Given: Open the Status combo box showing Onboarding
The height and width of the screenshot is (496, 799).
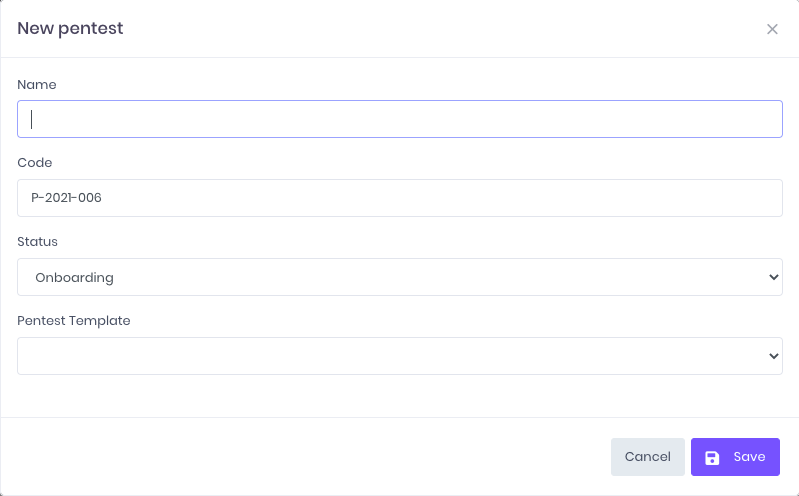Looking at the screenshot, I should [400, 277].
